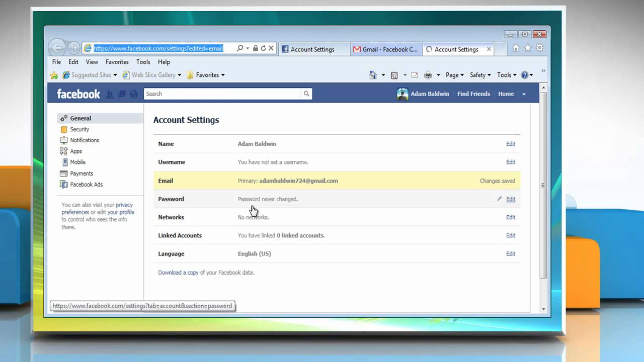Open favorites star icon at top right
The height and width of the screenshot is (362, 644).
pos(528,48)
